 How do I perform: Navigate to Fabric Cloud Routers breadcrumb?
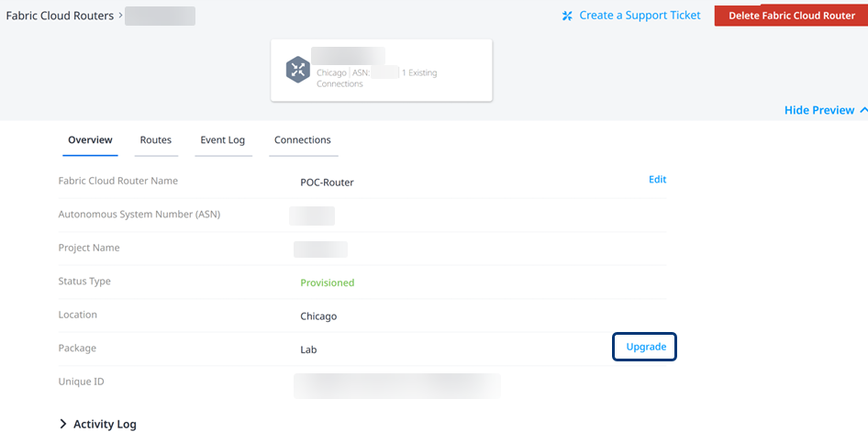[60, 16]
